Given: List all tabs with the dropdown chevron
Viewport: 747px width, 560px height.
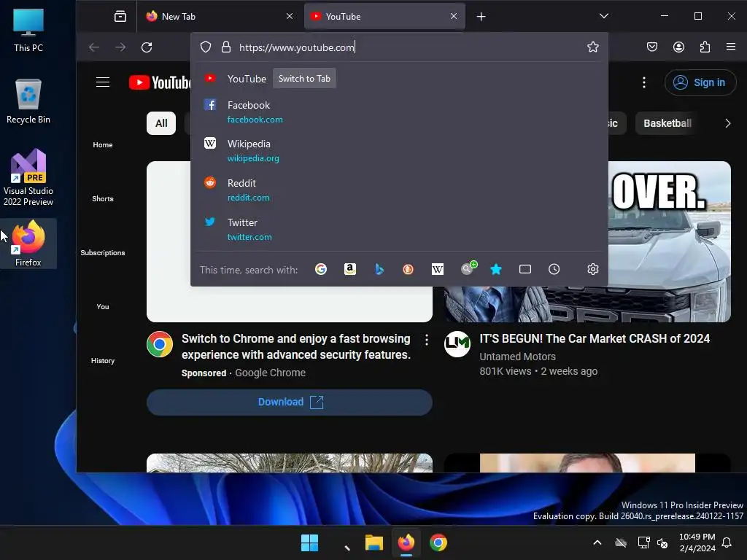Looking at the screenshot, I should (x=603, y=16).
